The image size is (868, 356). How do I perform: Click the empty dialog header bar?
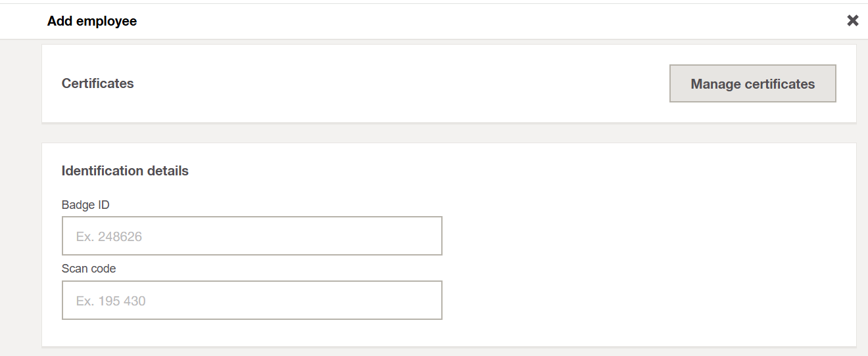point(460,21)
